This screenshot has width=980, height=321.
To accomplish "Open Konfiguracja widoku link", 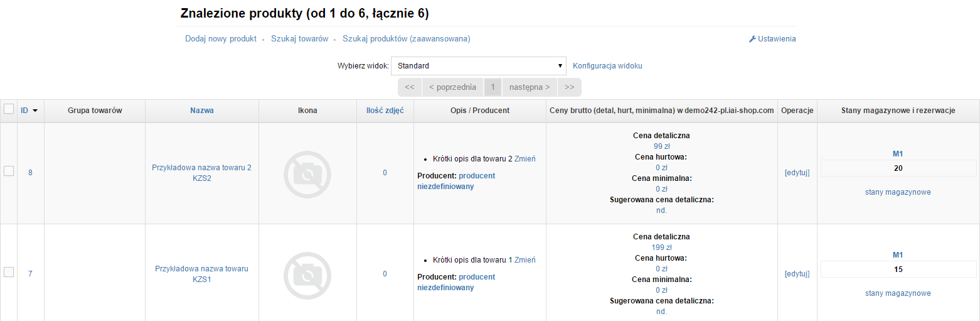I will [x=607, y=66].
